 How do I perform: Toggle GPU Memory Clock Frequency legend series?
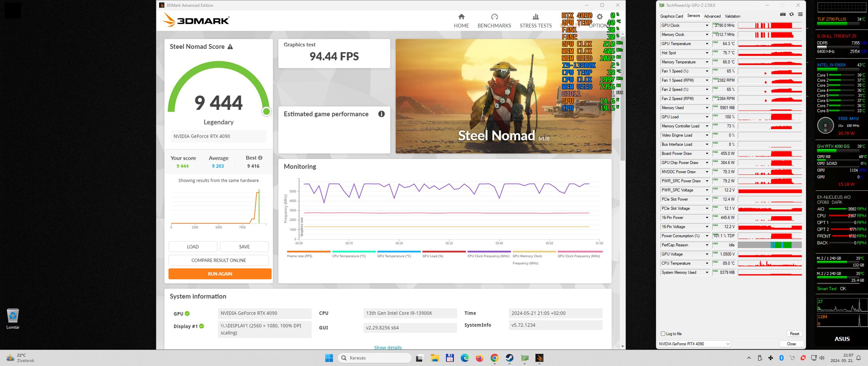pos(534,258)
